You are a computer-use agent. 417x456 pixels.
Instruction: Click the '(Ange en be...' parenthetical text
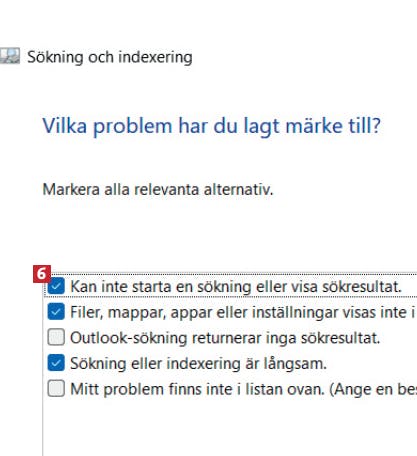[x=373, y=389]
